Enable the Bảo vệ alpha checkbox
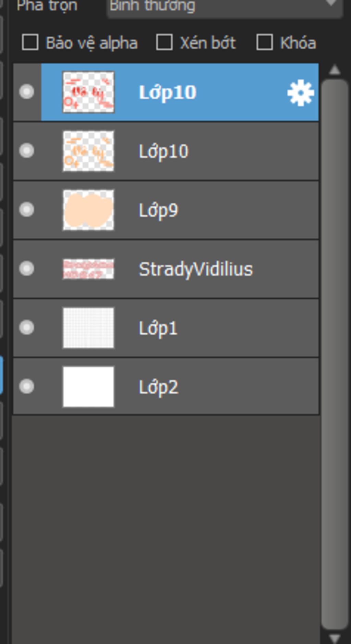Screen dimensions: 351x644 (x=30, y=42)
